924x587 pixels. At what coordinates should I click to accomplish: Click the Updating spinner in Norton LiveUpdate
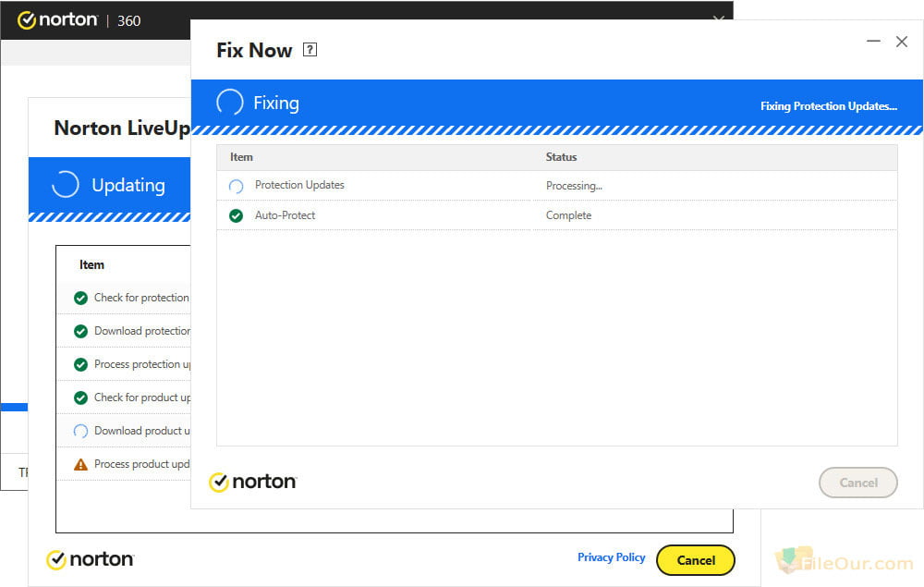pyautogui.click(x=66, y=185)
